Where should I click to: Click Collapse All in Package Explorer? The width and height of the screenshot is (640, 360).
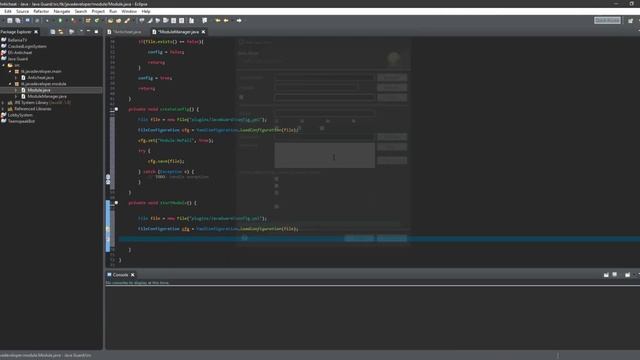(53, 31)
